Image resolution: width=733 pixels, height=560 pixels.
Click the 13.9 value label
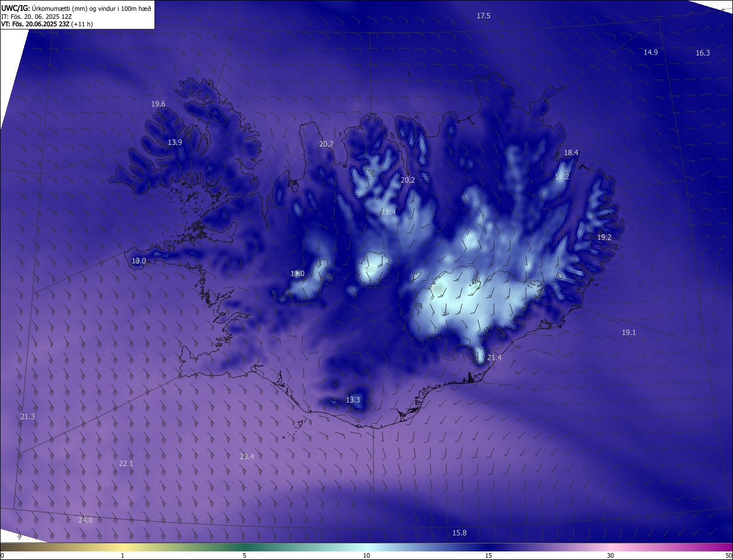(175, 142)
